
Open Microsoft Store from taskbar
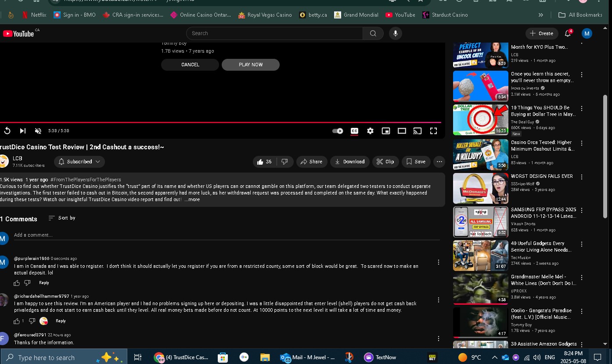coord(223,357)
